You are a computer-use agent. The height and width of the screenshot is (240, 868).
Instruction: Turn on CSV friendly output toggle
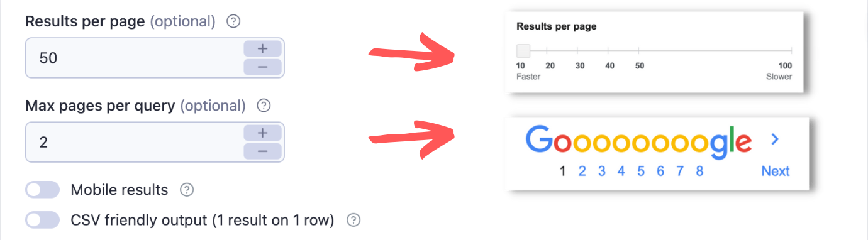click(43, 221)
